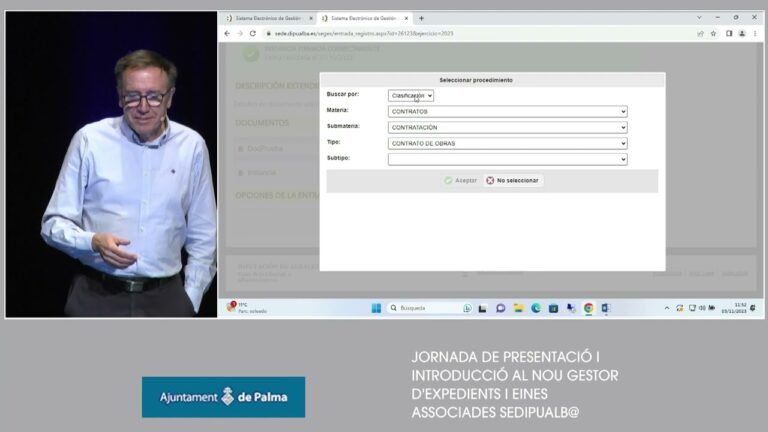This screenshot has height=432, width=768.
Task: Go back using the browser back arrow
Action: 227,33
